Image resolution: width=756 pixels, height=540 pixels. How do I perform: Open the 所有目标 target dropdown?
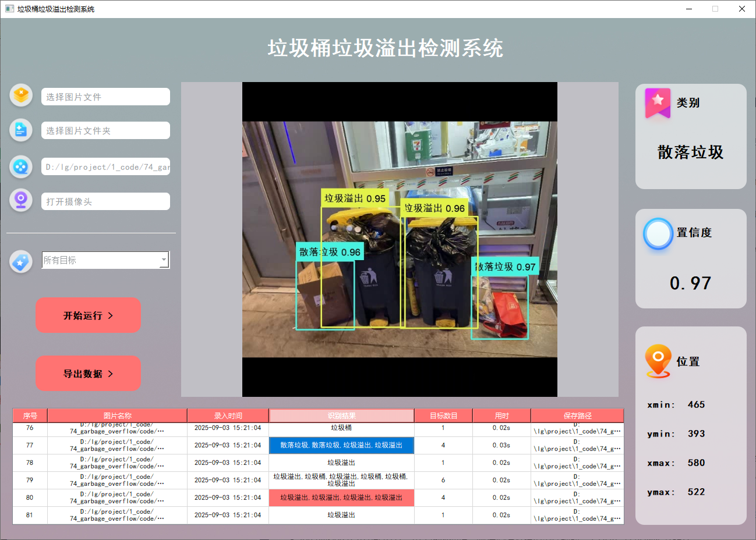(105, 260)
